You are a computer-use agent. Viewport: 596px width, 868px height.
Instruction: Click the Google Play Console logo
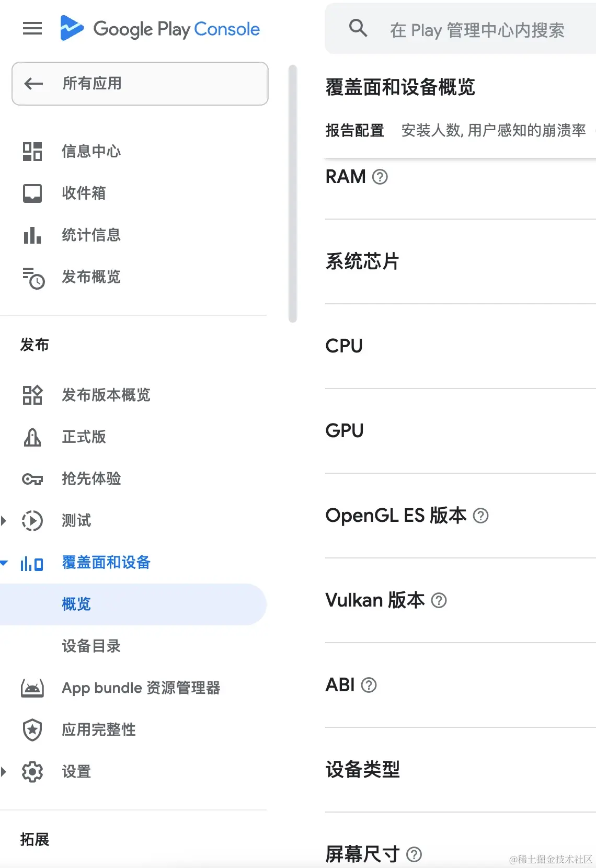[x=160, y=29]
